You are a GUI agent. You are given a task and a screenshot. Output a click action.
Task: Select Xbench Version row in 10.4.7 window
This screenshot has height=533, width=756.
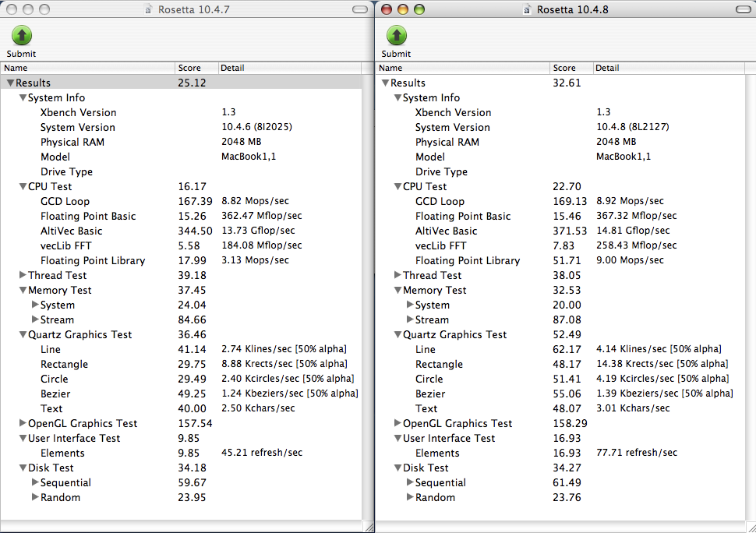181,112
